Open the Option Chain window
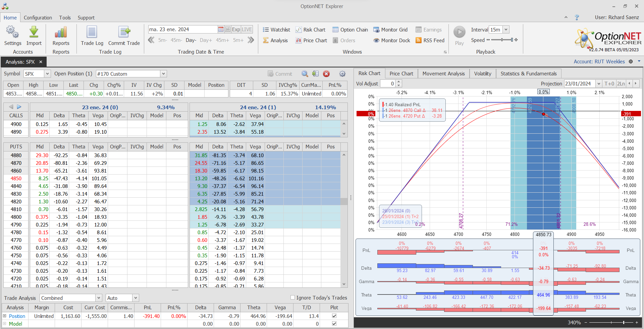This screenshot has height=329, width=644. pyautogui.click(x=350, y=30)
